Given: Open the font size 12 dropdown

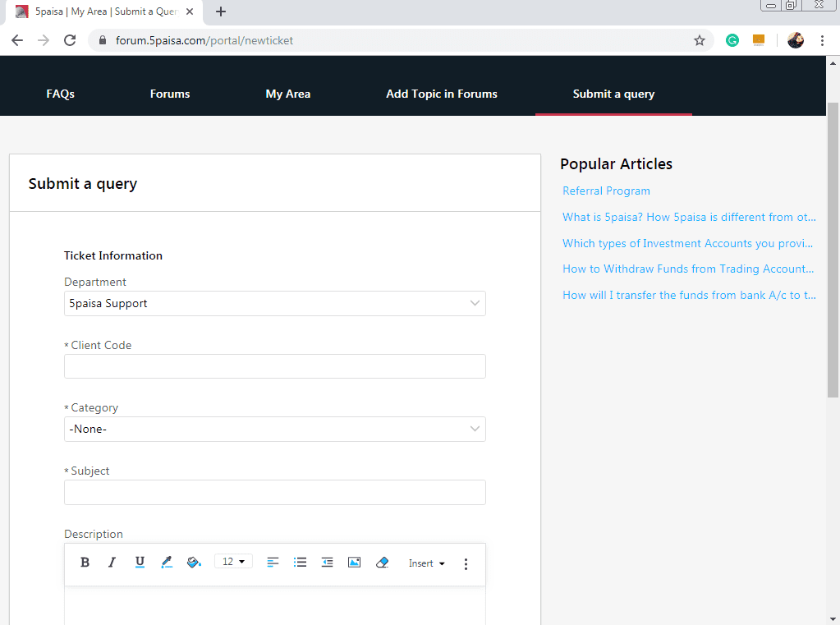Looking at the screenshot, I should click(233, 561).
